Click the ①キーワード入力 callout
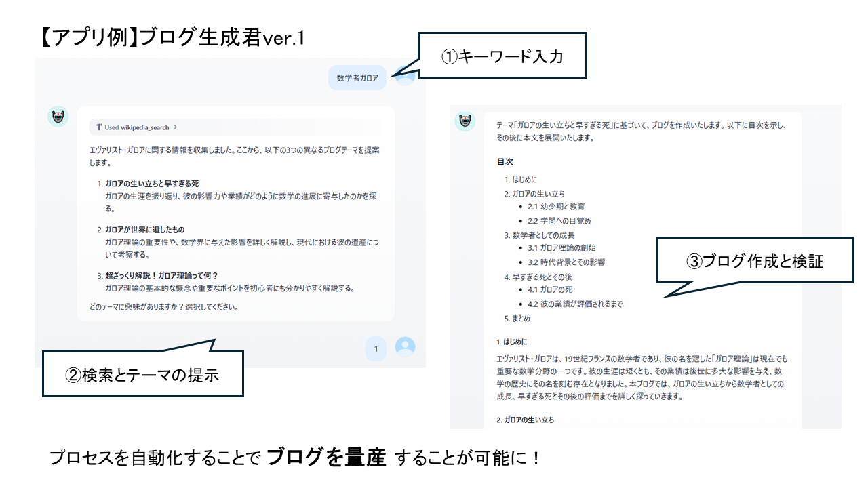Viewport: 868px width, 488px height. (502, 57)
